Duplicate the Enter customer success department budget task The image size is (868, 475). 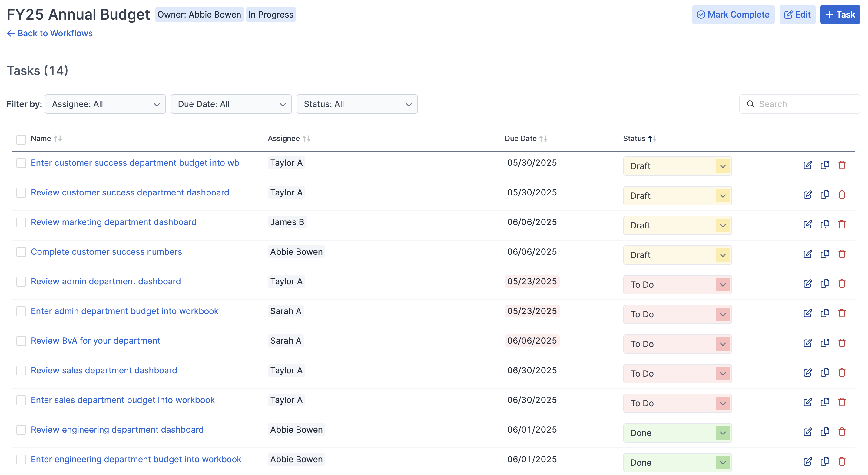pos(825,165)
